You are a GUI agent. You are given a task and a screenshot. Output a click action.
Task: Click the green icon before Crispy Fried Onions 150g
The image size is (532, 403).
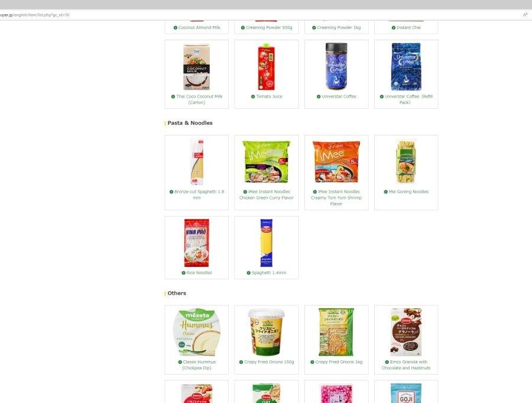coord(241,362)
